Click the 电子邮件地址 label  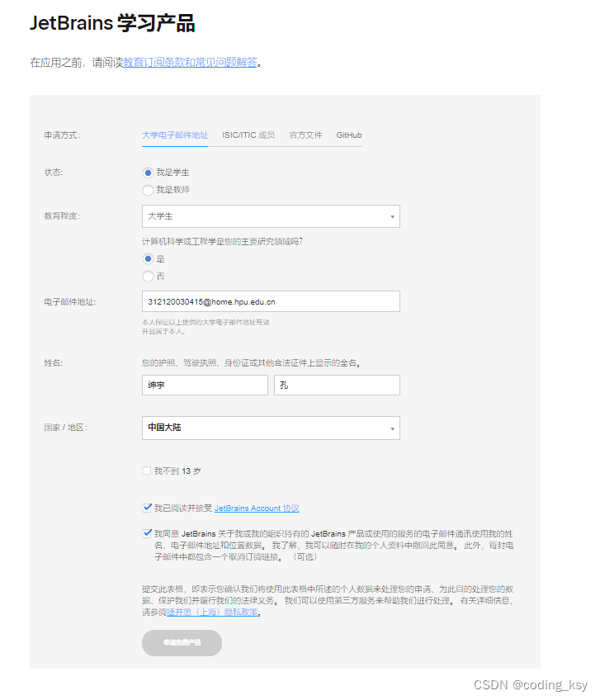(x=70, y=302)
